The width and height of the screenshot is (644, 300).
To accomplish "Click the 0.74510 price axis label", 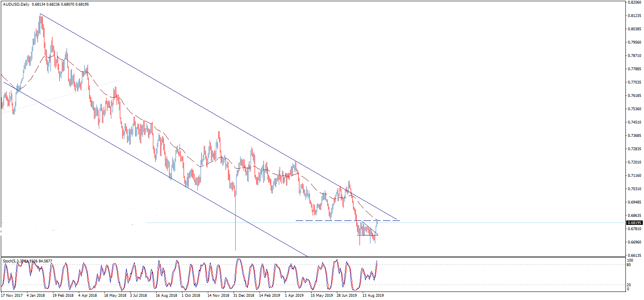I will coord(635,122).
